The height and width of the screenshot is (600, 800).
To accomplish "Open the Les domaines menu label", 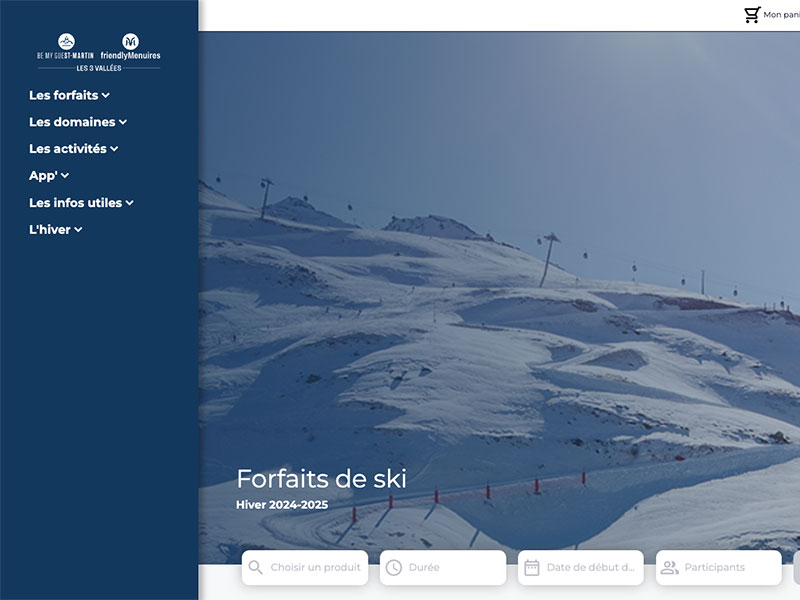I will (72, 123).
